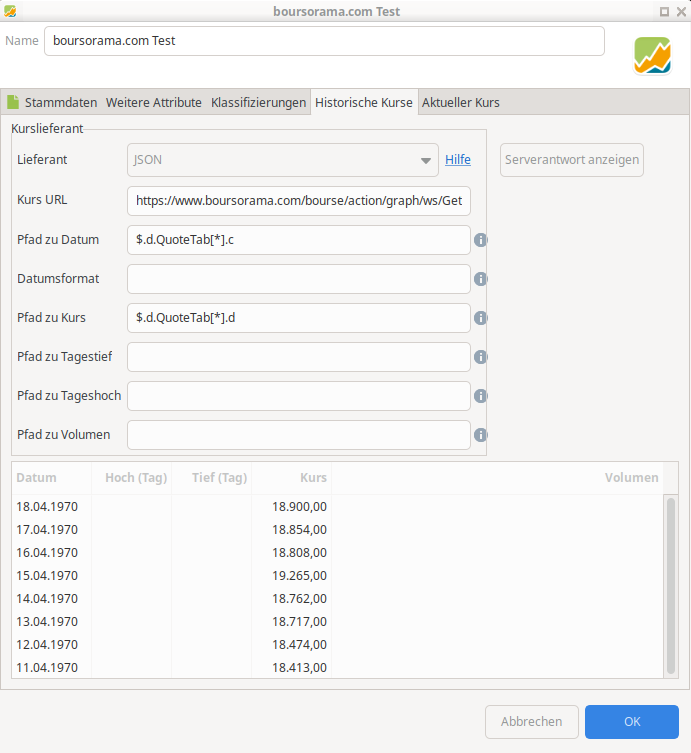Screen dimensions: 691x753
Task: Click info icon beside Pfad zu Volumen
Action: [480, 435]
